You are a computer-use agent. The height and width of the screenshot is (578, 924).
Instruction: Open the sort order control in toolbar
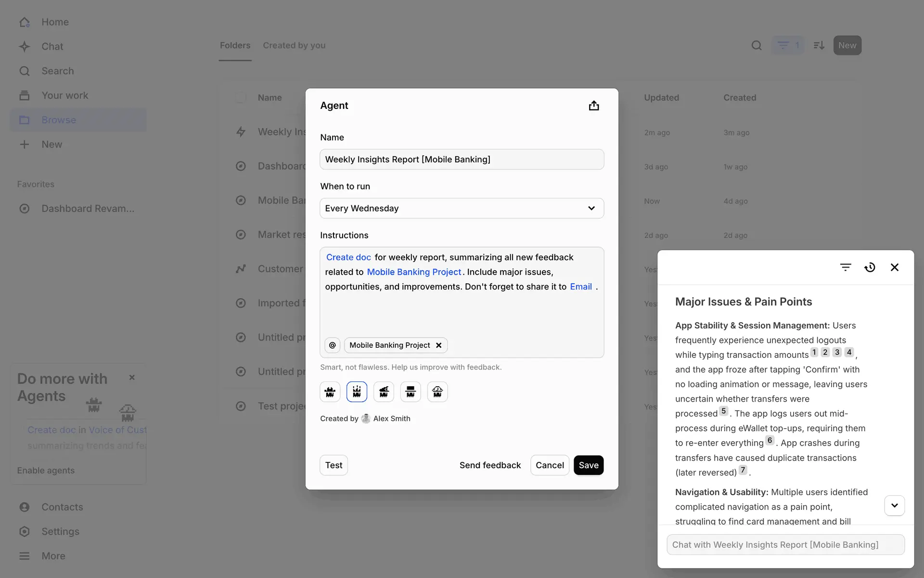tap(819, 45)
